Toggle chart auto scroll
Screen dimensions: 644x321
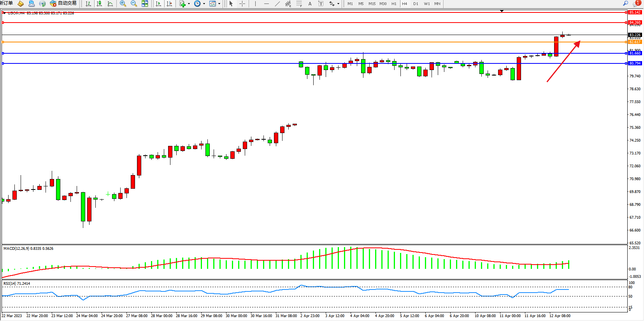[x=158, y=4]
